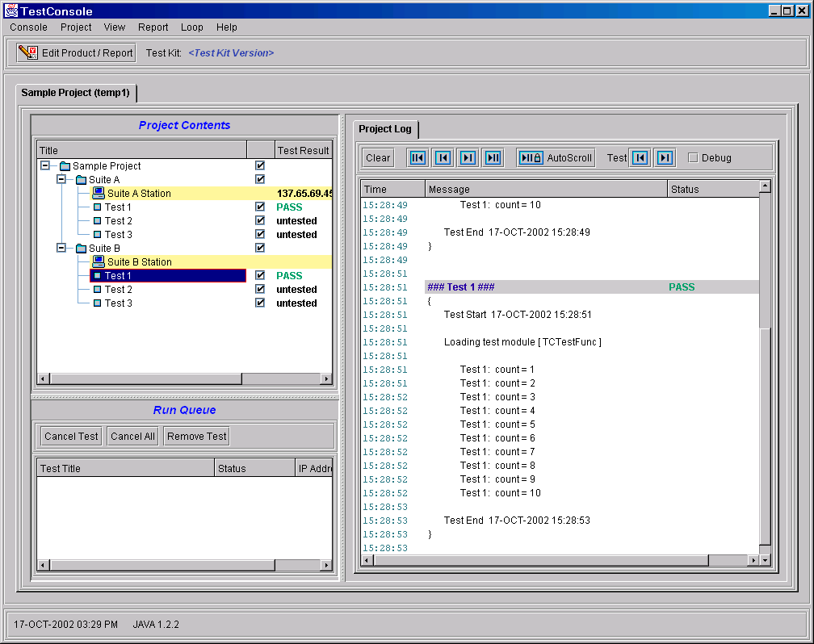The width and height of the screenshot is (814, 644).
Task: Go to previous test in log
Action: pos(640,158)
